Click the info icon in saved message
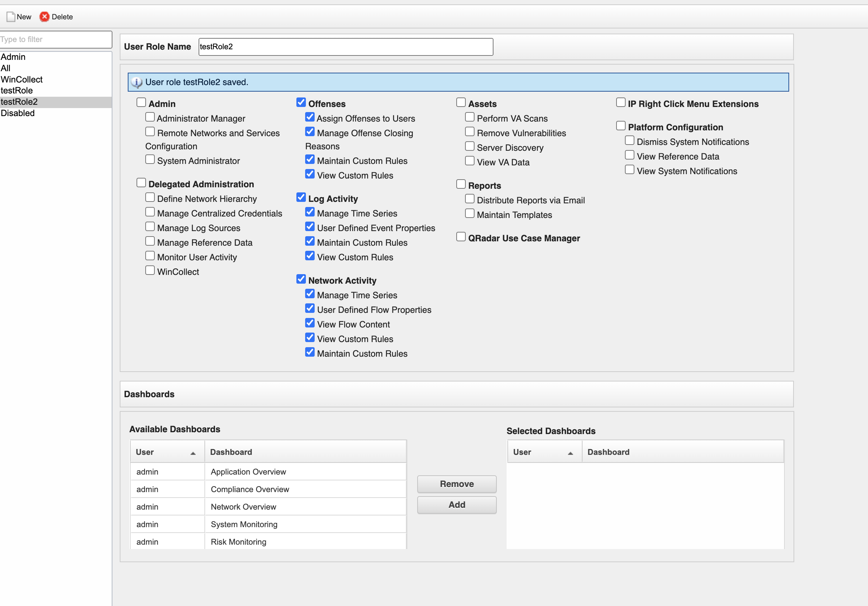868x606 pixels. pos(137,82)
